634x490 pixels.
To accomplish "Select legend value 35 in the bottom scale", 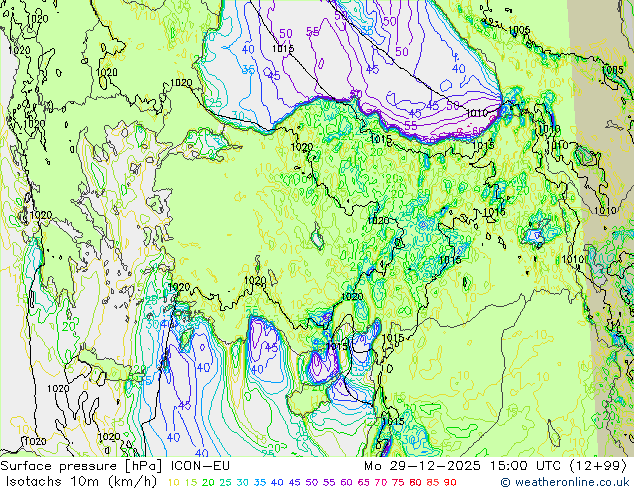I will [x=260, y=483].
